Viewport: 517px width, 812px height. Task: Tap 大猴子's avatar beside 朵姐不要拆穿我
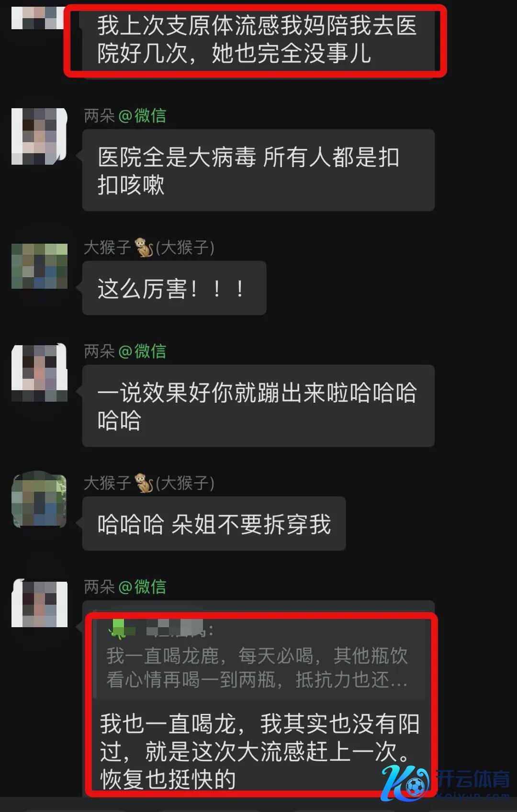pyautogui.click(x=39, y=499)
